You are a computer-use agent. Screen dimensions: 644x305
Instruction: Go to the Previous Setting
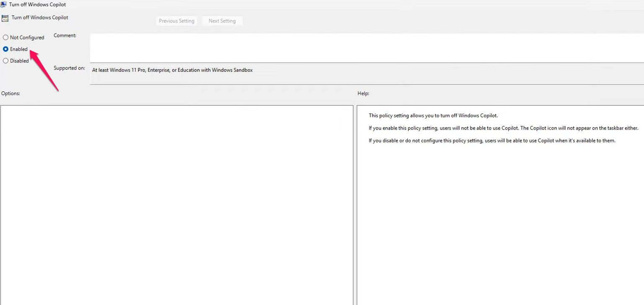176,21
